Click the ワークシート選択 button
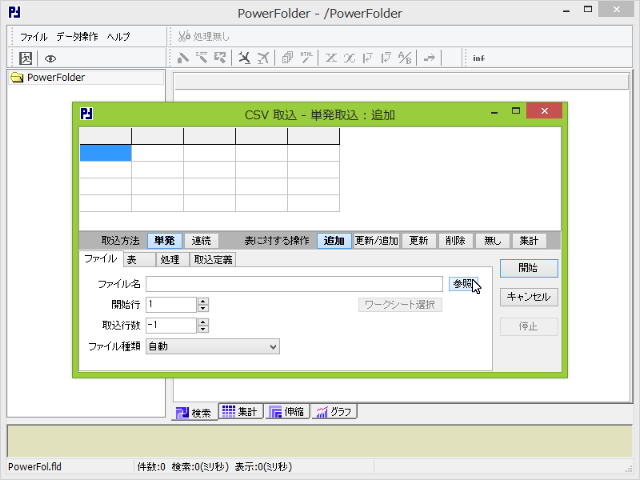640x480 pixels. click(400, 304)
